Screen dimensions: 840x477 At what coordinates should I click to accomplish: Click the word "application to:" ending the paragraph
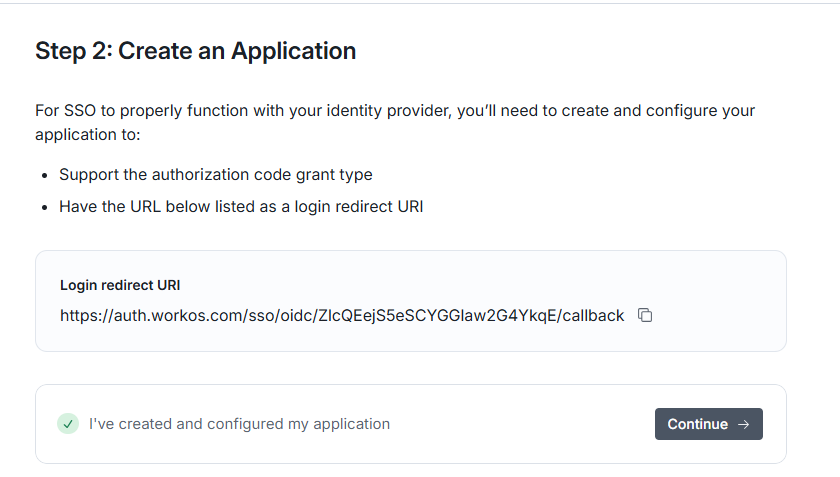pos(88,135)
